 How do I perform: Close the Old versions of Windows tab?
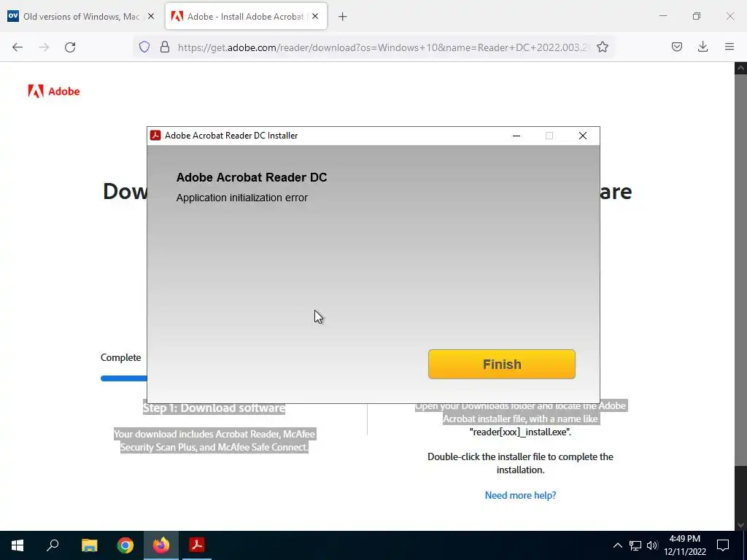[151, 16]
